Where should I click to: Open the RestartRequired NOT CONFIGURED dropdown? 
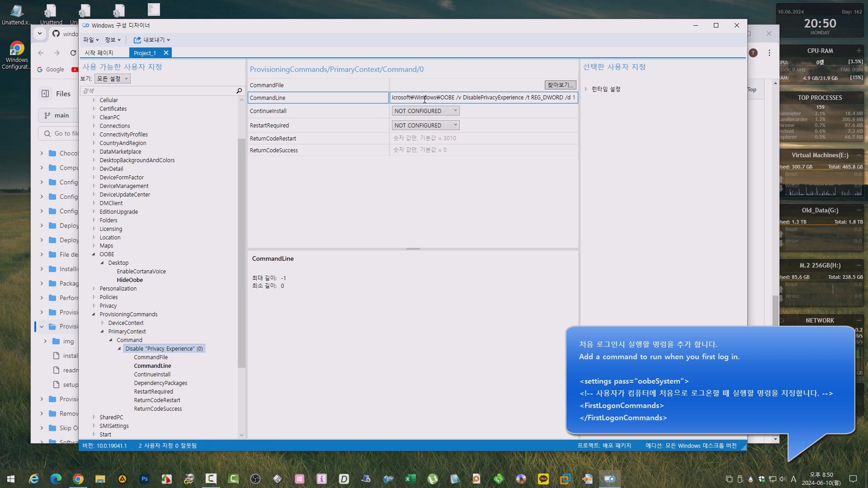[425, 125]
